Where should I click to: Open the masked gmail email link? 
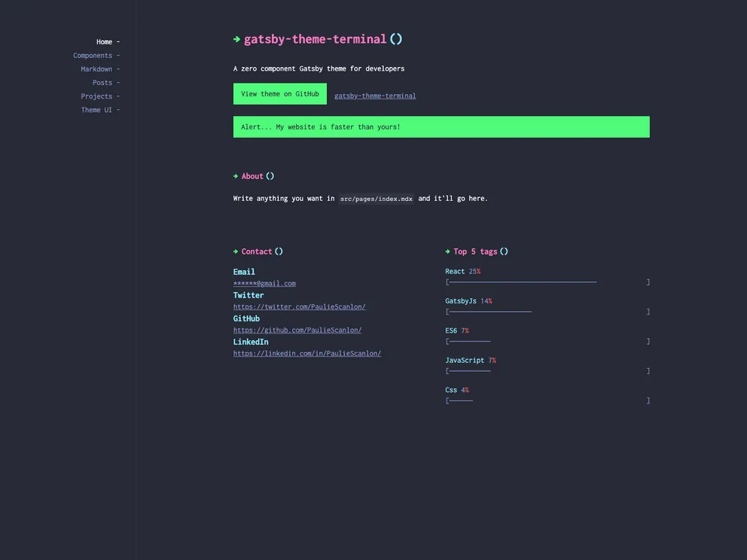point(264,283)
